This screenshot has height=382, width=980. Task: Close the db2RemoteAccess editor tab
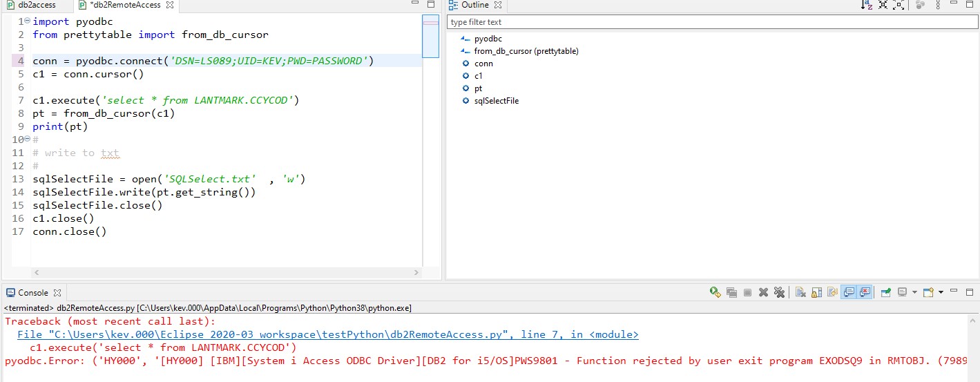(x=170, y=5)
